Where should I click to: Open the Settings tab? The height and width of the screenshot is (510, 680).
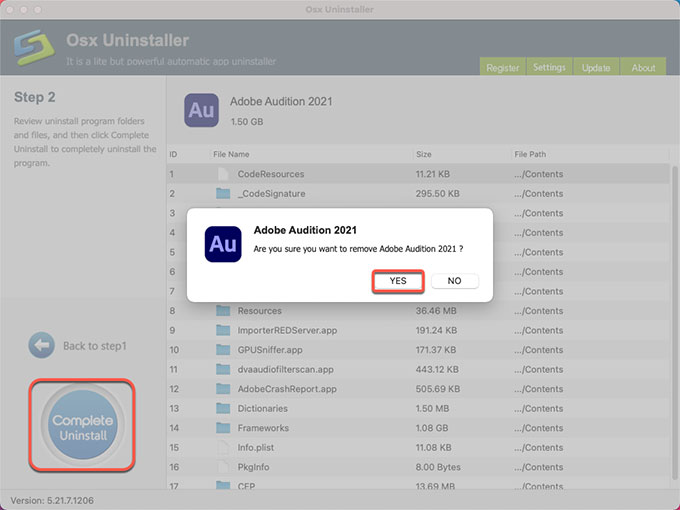tap(549, 67)
